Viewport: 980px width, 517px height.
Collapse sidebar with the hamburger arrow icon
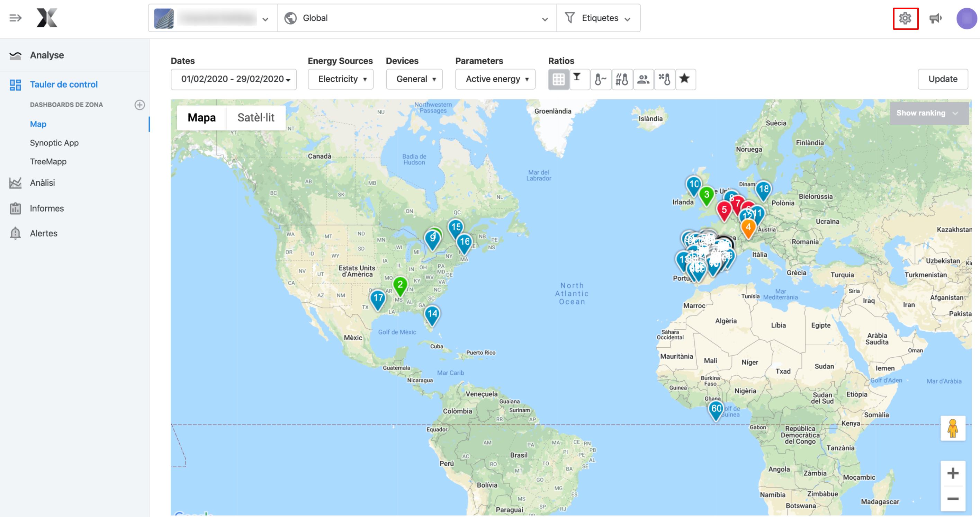15,18
